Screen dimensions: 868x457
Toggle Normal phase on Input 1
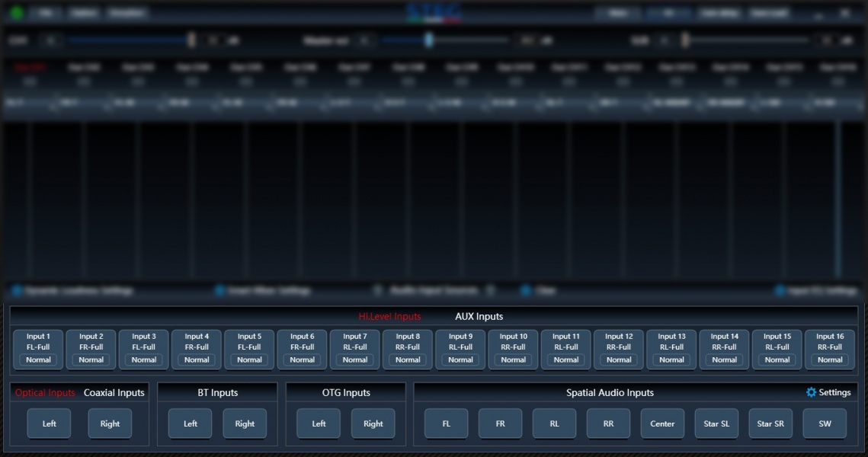coord(38,360)
